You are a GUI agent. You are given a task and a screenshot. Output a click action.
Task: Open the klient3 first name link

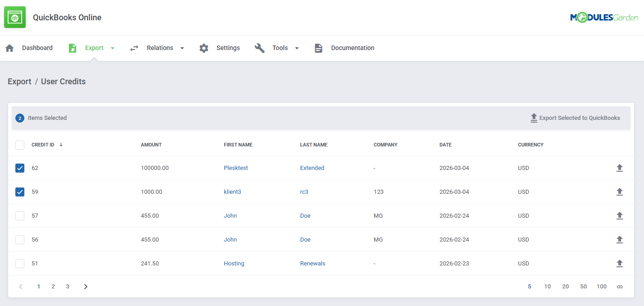pyautogui.click(x=232, y=192)
